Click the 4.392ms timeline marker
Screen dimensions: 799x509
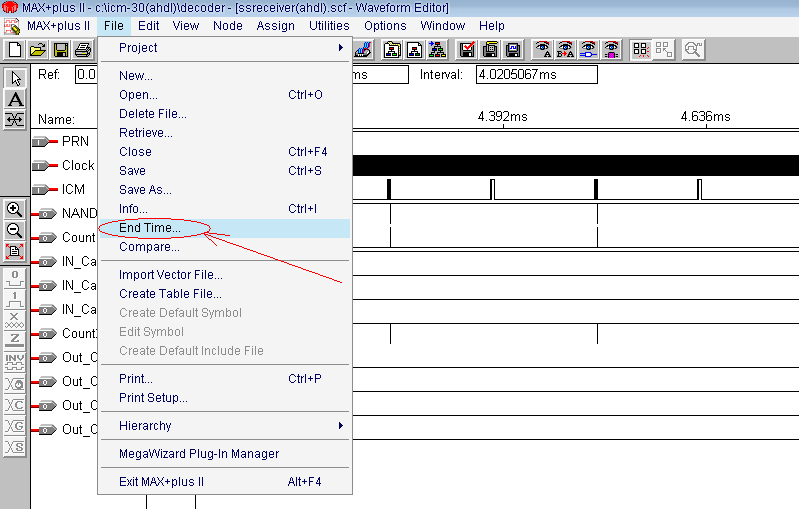(x=502, y=117)
